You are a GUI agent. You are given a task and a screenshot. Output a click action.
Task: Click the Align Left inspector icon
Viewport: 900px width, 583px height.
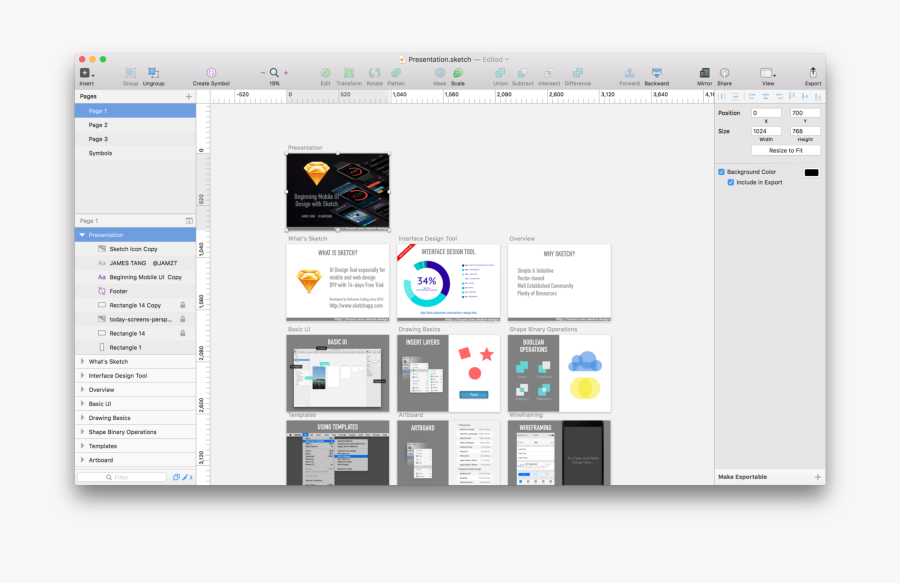tap(752, 96)
